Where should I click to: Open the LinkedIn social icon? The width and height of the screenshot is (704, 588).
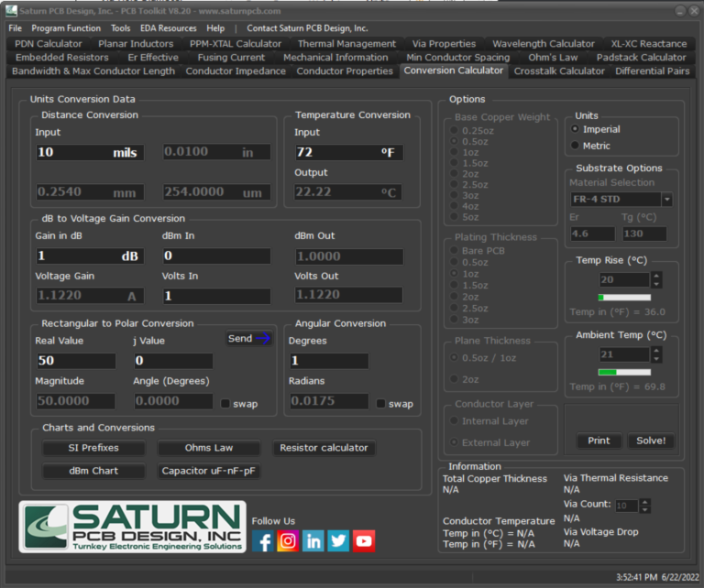pos(313,541)
